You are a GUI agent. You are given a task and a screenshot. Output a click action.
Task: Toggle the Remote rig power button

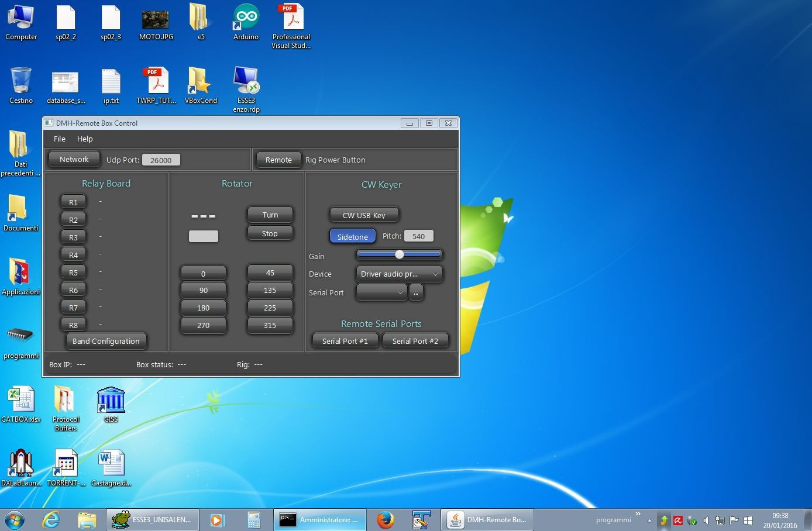[x=278, y=160]
